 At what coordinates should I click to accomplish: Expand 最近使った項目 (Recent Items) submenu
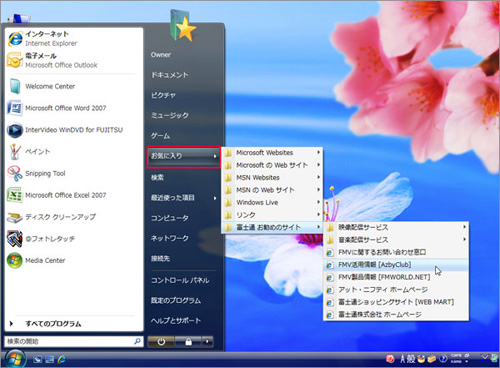click(184, 198)
